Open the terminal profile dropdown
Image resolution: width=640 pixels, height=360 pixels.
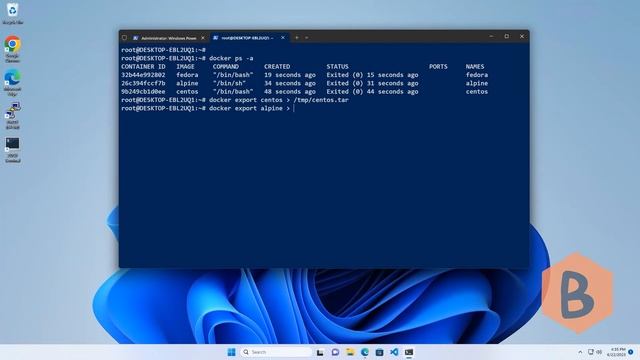click(x=307, y=38)
